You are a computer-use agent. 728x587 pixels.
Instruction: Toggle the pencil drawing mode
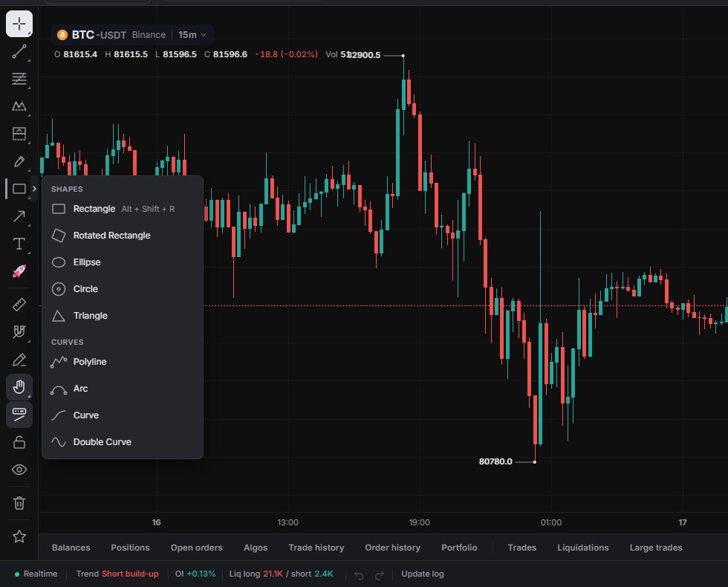click(x=19, y=360)
